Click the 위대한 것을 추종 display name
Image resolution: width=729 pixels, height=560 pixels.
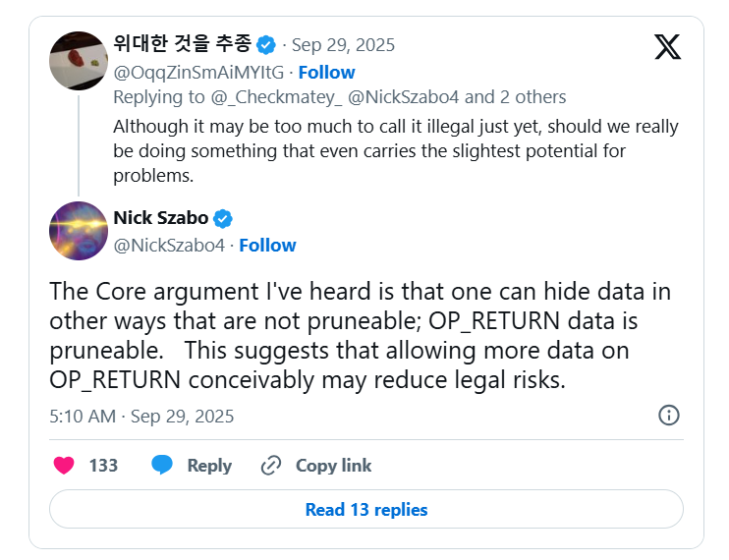click(182, 45)
